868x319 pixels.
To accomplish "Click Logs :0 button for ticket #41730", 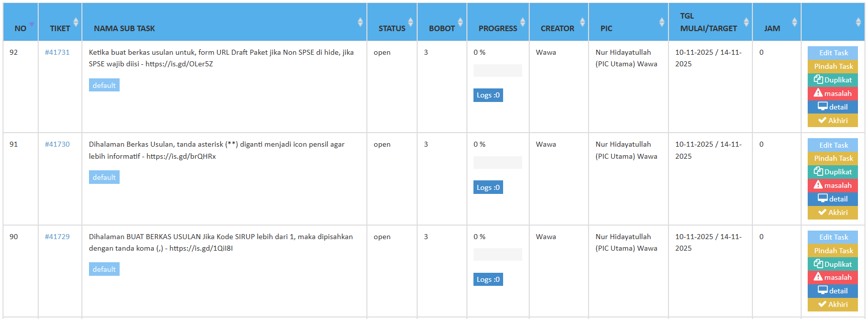I will click(488, 187).
